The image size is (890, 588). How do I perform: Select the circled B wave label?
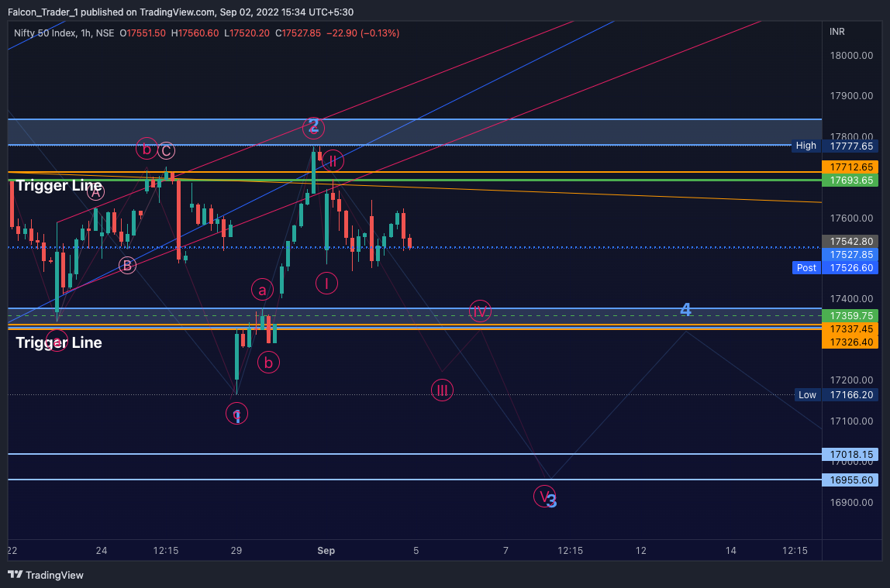point(127,266)
